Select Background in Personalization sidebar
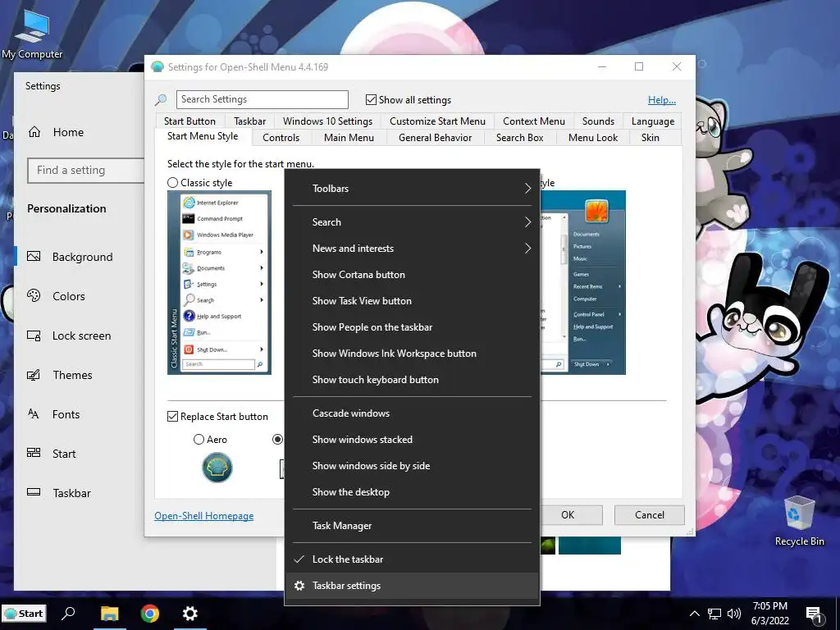840x630 pixels. tap(80, 257)
